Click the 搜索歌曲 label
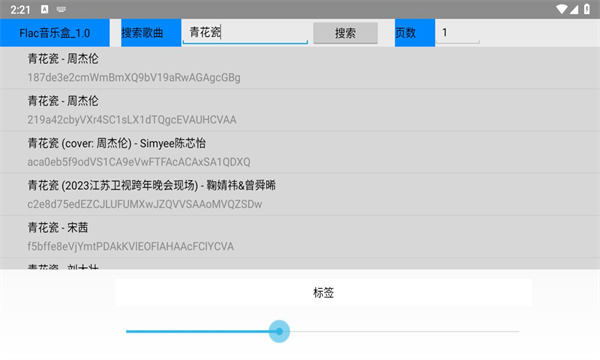This screenshot has width=600, height=360. (x=151, y=33)
